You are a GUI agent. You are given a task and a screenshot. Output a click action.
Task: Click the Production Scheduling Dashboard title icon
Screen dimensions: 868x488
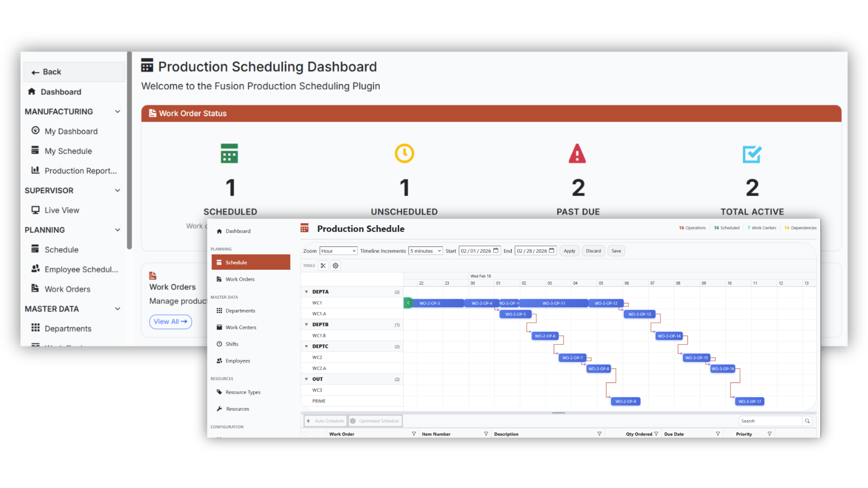pyautogui.click(x=147, y=66)
